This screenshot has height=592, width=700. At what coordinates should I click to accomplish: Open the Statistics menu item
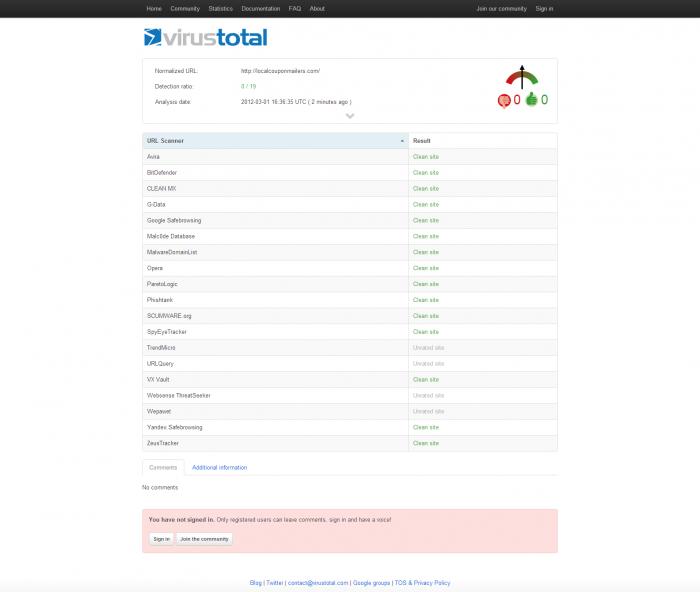click(221, 8)
